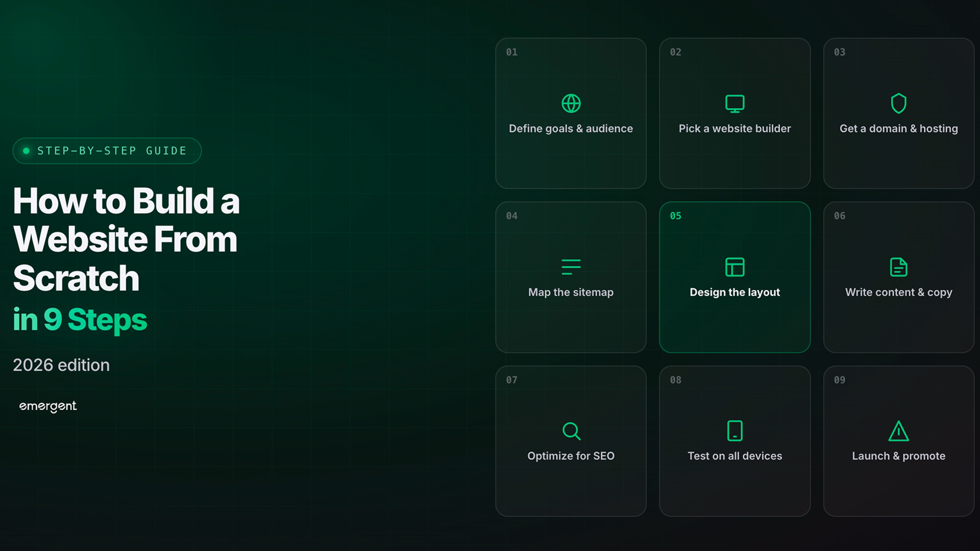Click the green number 05 on the highlighted card

(675, 216)
